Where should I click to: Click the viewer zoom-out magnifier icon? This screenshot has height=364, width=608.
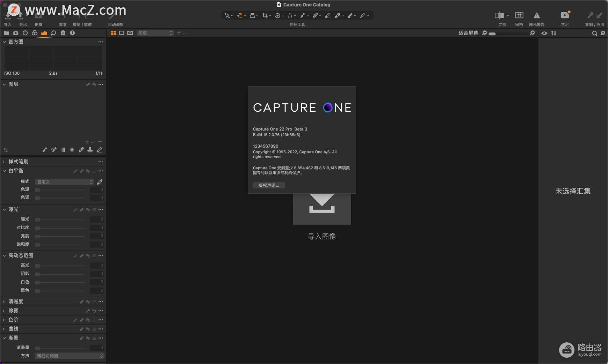[x=484, y=33]
